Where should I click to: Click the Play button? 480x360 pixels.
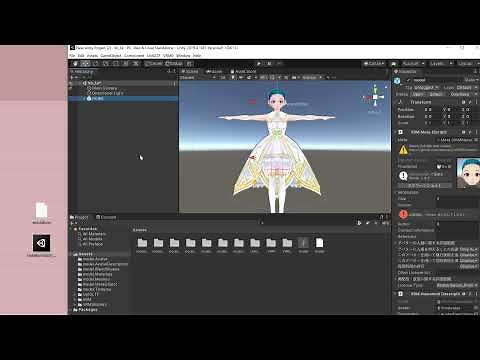click(259, 63)
